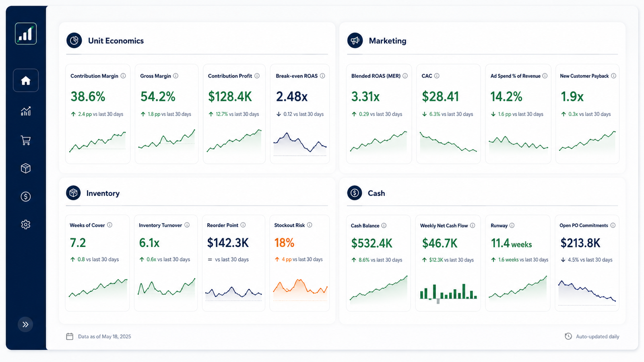Click the 2.48x Break-even ROAS value

click(292, 97)
